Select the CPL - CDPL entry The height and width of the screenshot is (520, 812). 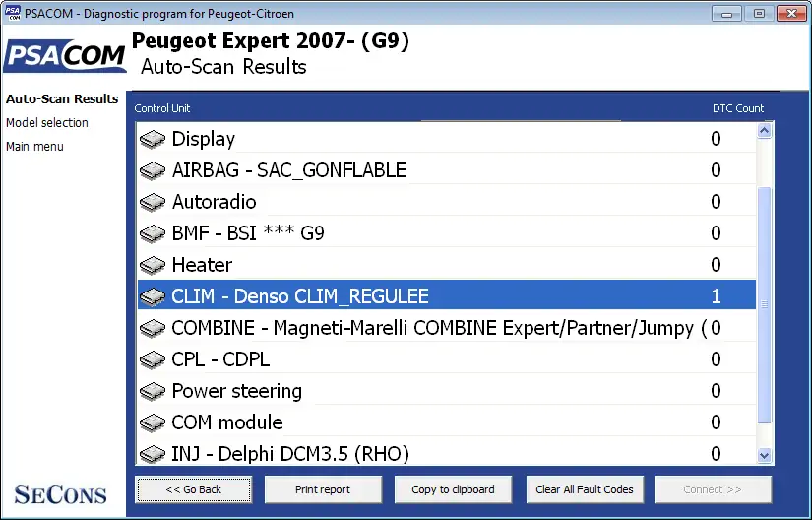tap(220, 359)
